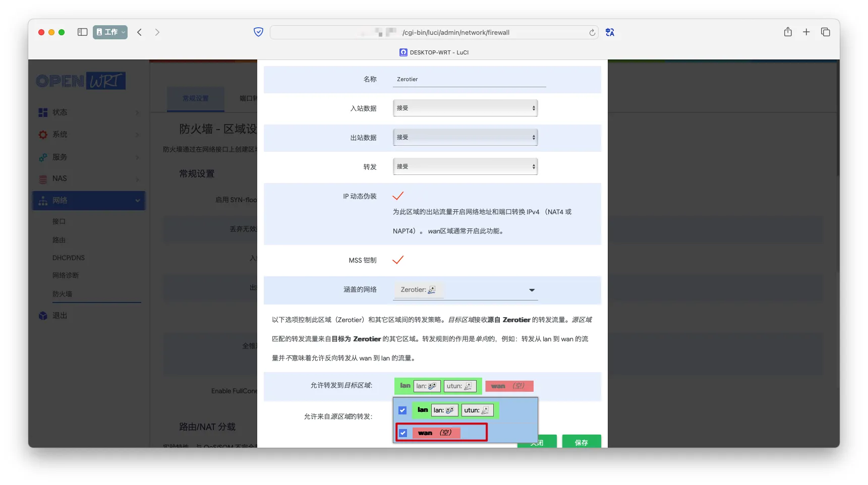Open the Share menu icon
The image size is (868, 485).
(787, 32)
